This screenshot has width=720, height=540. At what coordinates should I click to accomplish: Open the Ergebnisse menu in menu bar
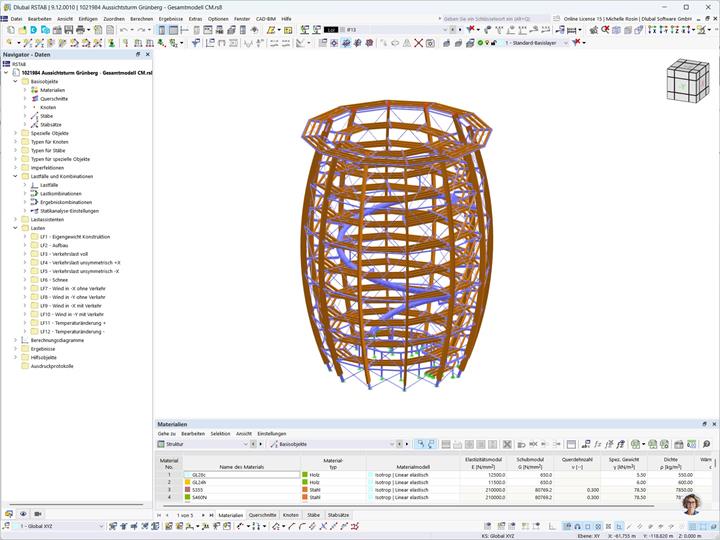click(x=171, y=19)
